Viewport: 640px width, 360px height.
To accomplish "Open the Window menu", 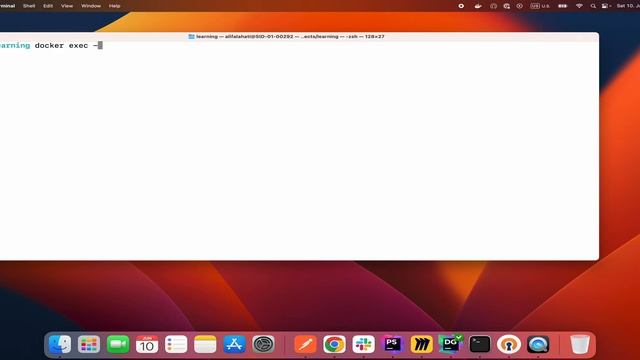I will click(x=91, y=6).
